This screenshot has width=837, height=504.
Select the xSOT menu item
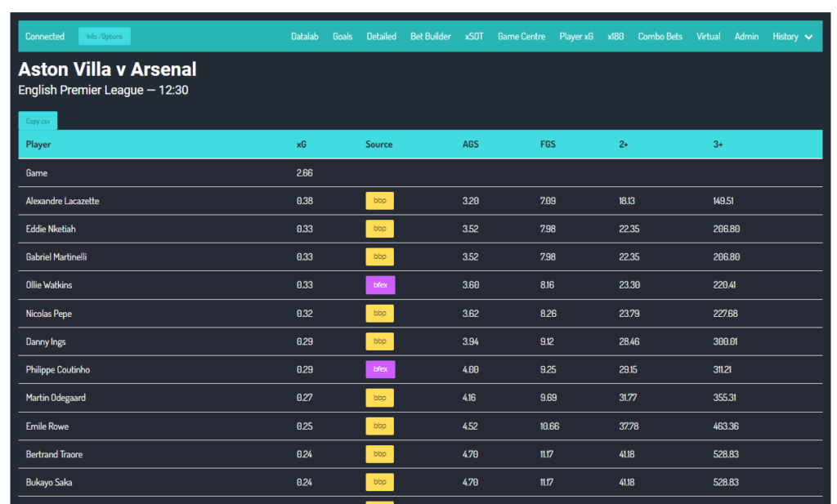click(x=474, y=36)
